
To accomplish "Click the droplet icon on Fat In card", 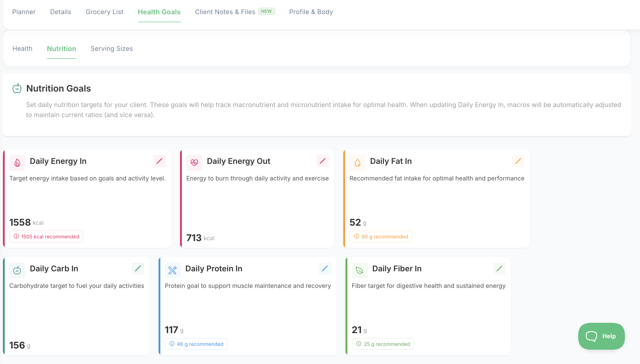I will [357, 163].
